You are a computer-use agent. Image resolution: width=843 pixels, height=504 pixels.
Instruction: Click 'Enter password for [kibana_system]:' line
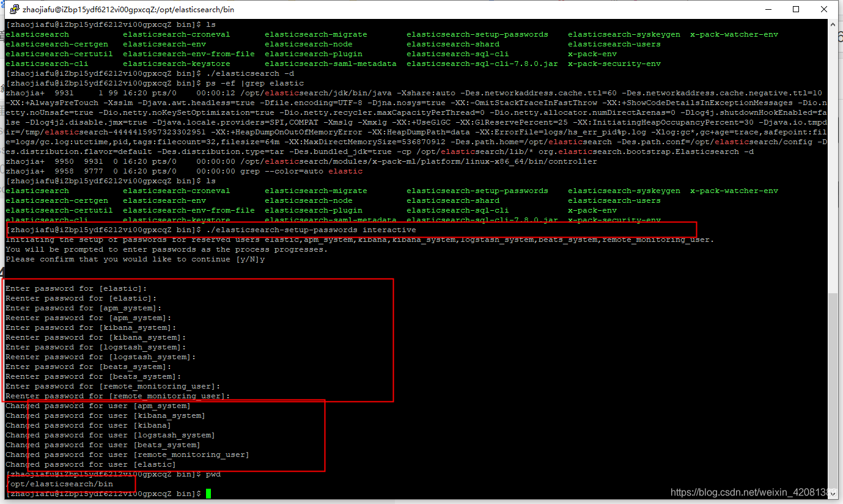coord(91,327)
